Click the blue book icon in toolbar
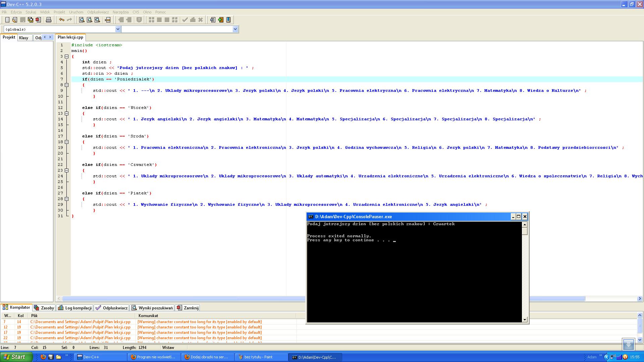 pyautogui.click(x=228, y=20)
